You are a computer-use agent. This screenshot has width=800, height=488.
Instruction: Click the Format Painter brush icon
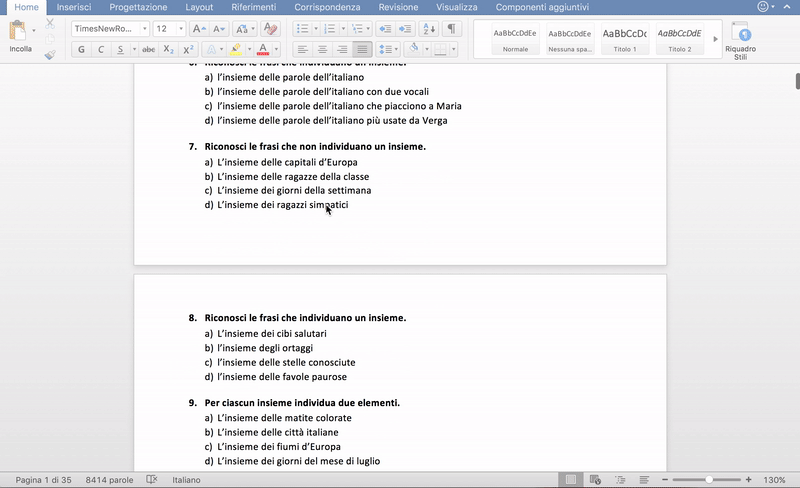(49, 55)
